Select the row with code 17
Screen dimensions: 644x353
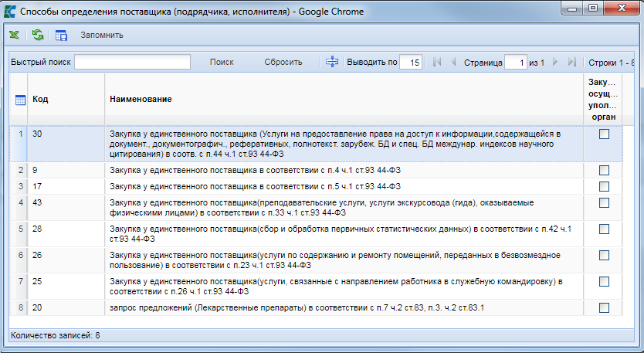point(309,186)
